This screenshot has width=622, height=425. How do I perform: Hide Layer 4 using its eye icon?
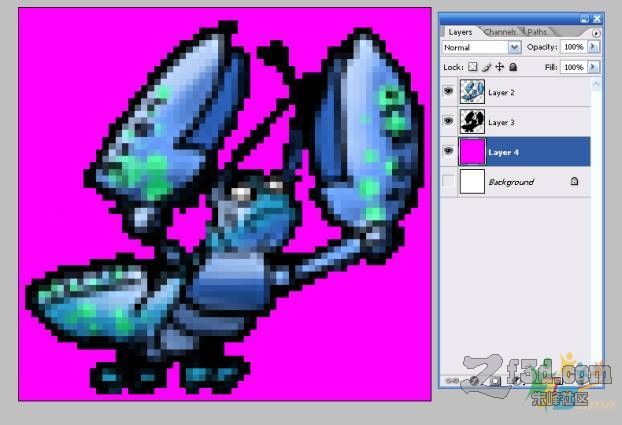(x=448, y=151)
